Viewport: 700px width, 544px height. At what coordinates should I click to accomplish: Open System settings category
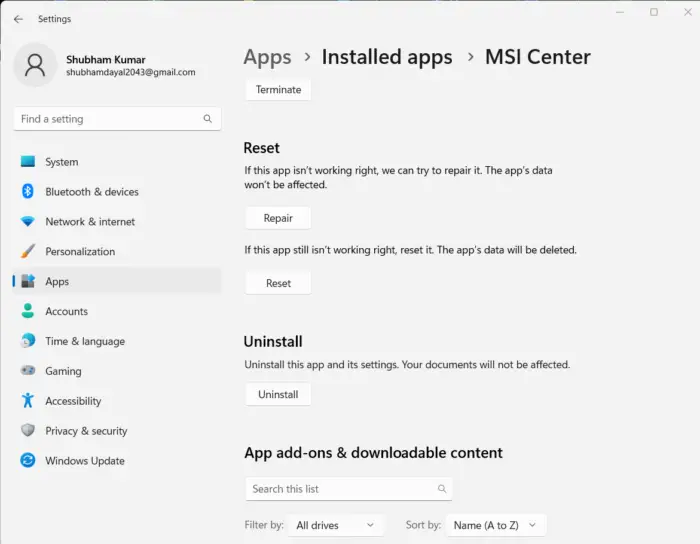(x=117, y=162)
